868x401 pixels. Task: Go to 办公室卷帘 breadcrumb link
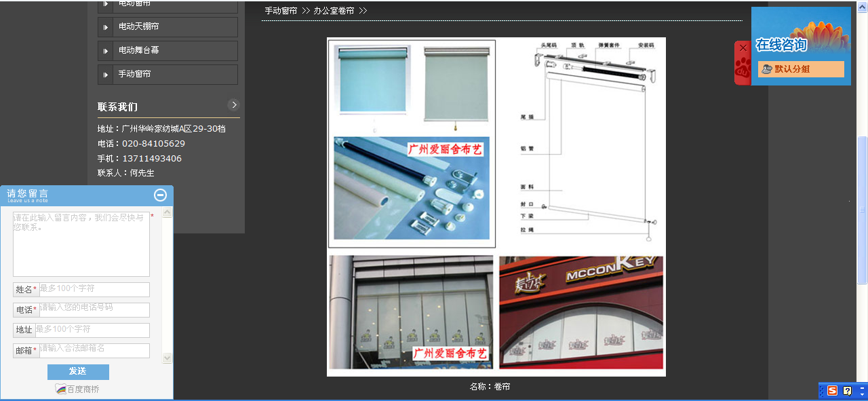click(x=334, y=11)
